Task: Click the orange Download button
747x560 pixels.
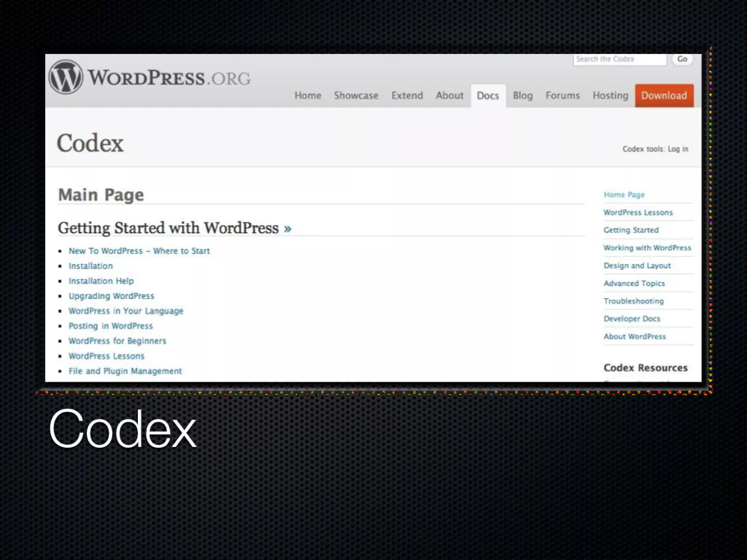Action: click(664, 96)
